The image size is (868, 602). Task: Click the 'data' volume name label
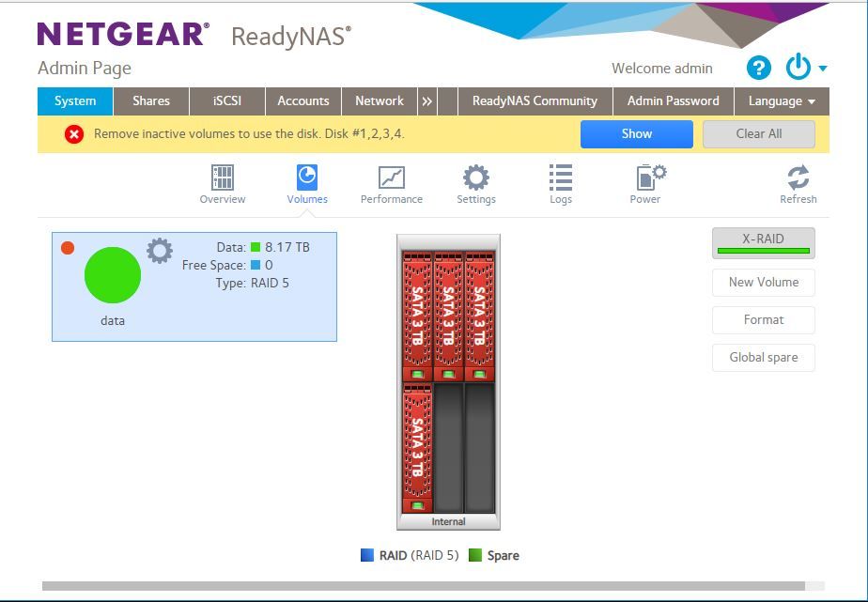point(113,321)
